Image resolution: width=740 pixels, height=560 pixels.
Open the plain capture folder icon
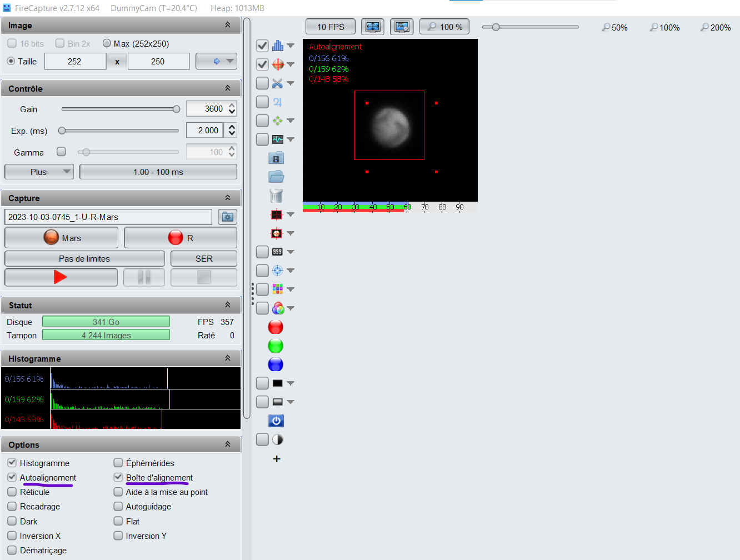click(276, 177)
